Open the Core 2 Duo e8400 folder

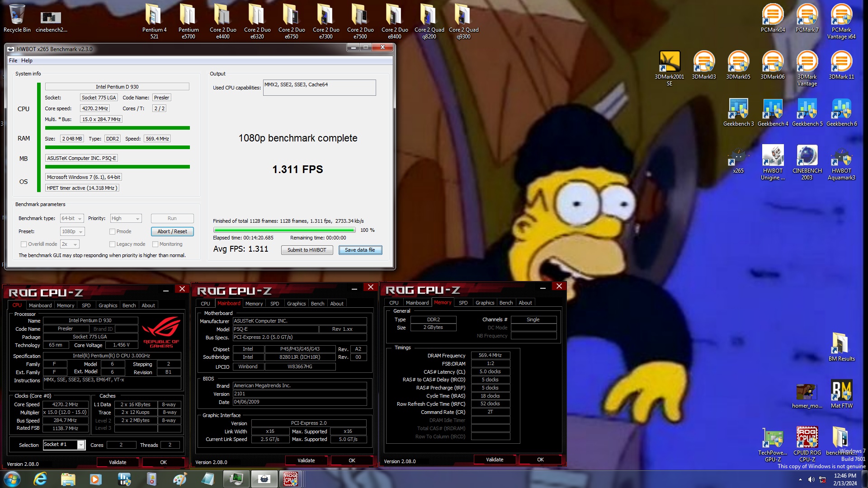click(395, 20)
